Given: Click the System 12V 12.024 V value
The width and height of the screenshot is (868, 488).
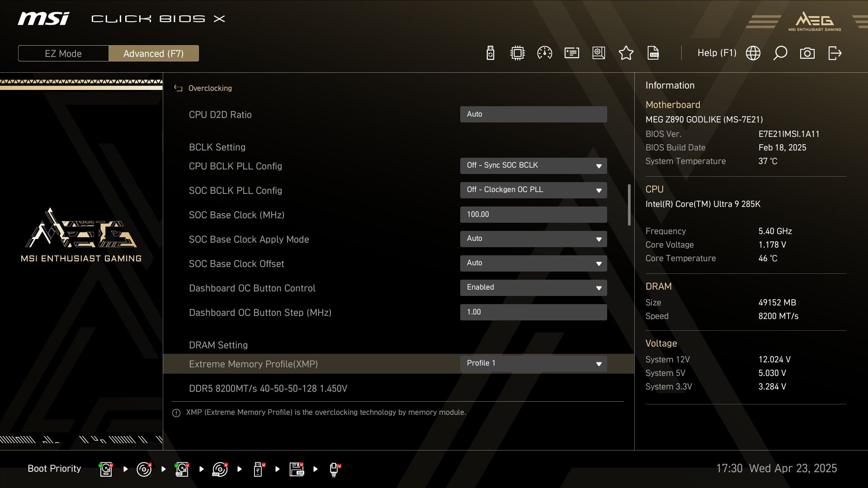Looking at the screenshot, I should (x=774, y=360).
